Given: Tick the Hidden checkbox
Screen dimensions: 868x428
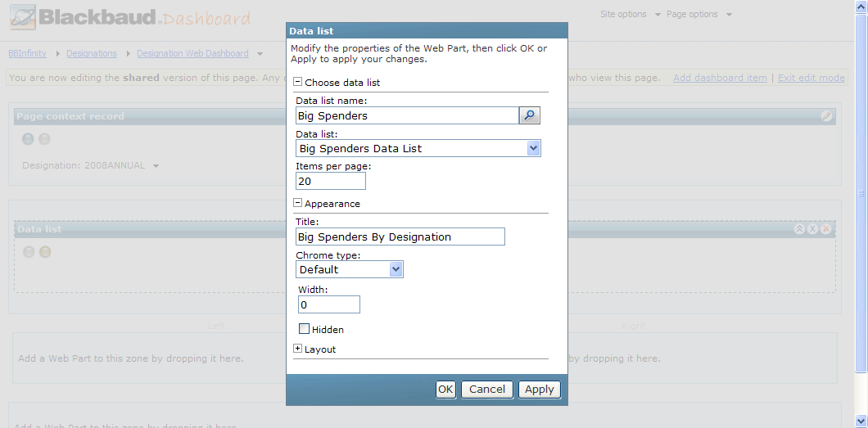Looking at the screenshot, I should 304,329.
